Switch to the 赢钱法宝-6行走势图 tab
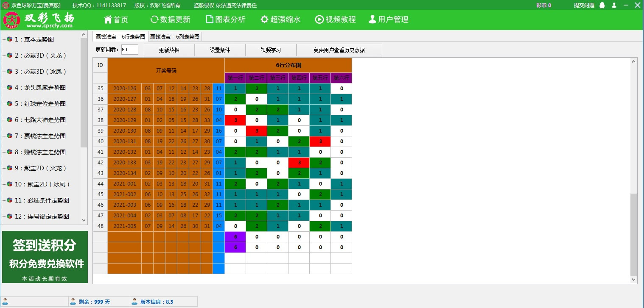 pos(120,36)
